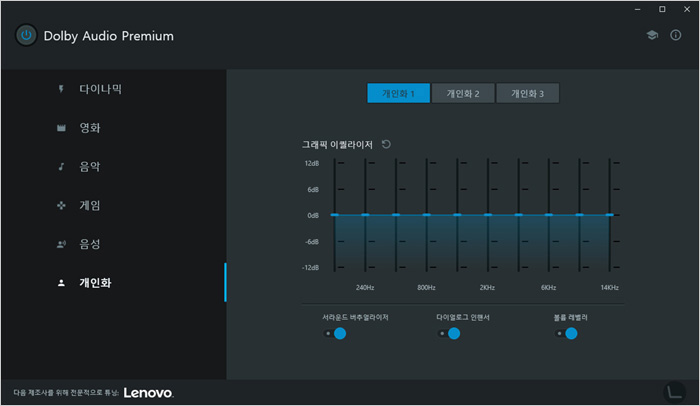
Task: Select the 영화 movie profile
Action: tap(113, 128)
